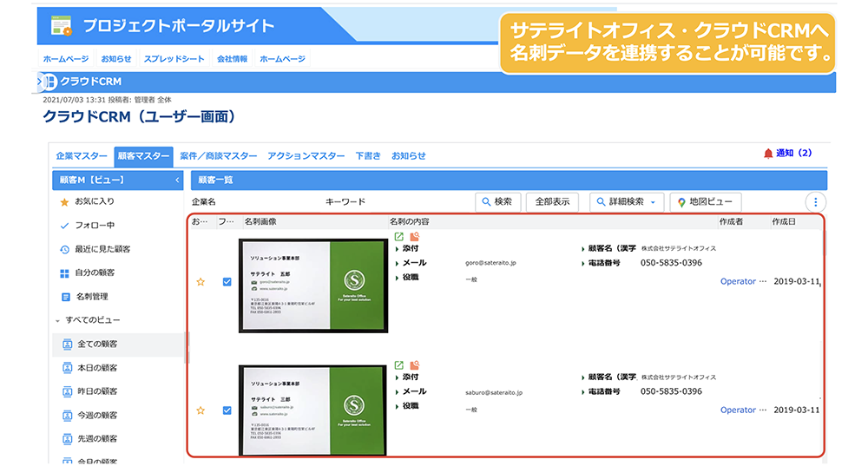Toggle favorite star for saburo@sateraito.jp row

pyautogui.click(x=201, y=410)
